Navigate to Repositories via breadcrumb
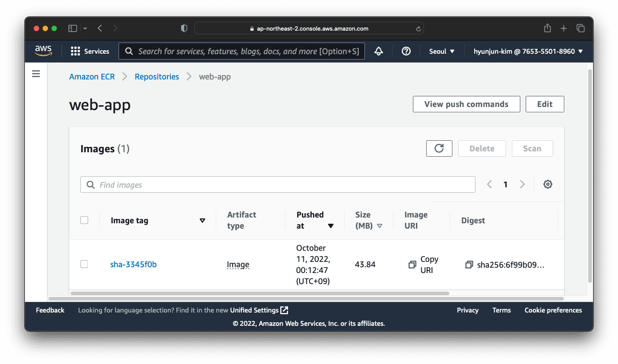 157,76
